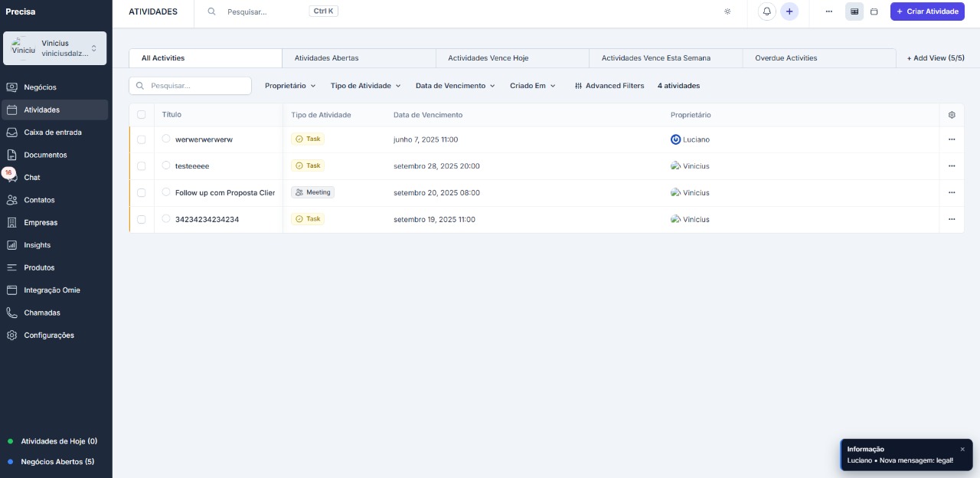
Task: Open the Vinicius account switcher
Action: 55,48
